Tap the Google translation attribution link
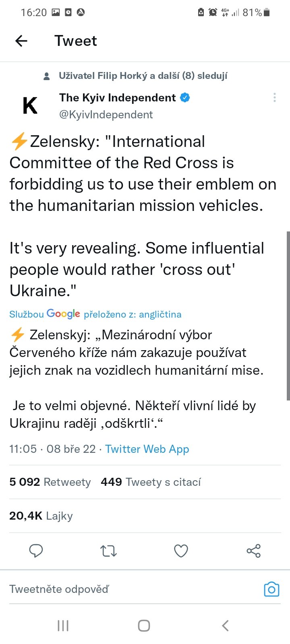This screenshot has height=644, width=290. (95, 314)
